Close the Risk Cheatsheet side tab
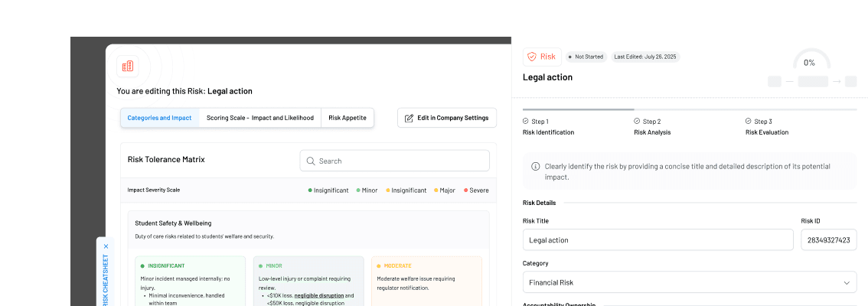 pyautogui.click(x=106, y=246)
